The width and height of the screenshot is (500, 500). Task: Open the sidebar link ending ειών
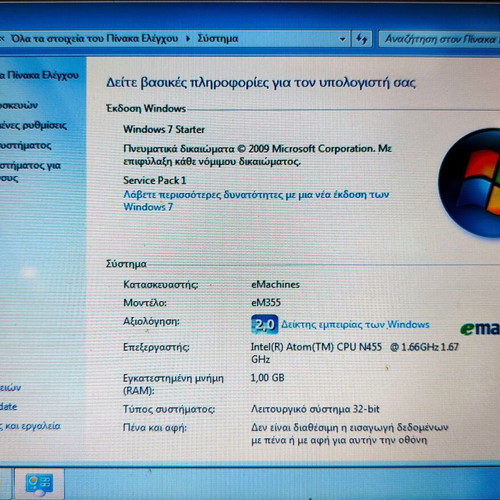point(10,387)
